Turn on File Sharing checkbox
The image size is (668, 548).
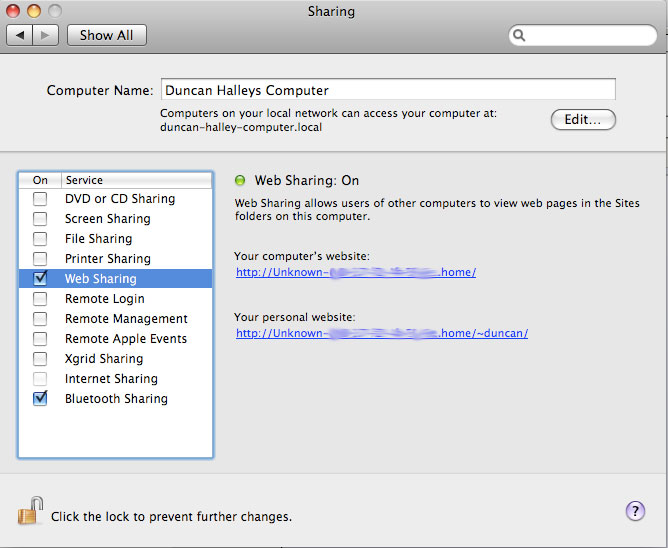coord(40,239)
